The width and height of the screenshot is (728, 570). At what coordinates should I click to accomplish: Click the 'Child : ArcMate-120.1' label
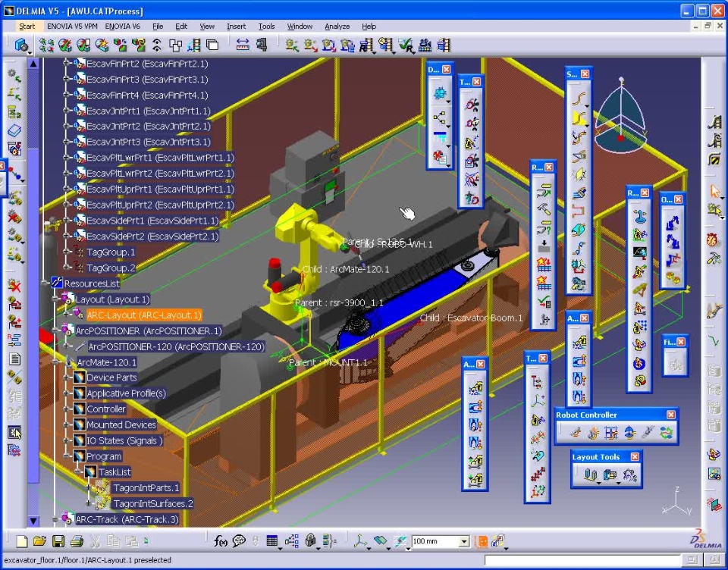(346, 269)
